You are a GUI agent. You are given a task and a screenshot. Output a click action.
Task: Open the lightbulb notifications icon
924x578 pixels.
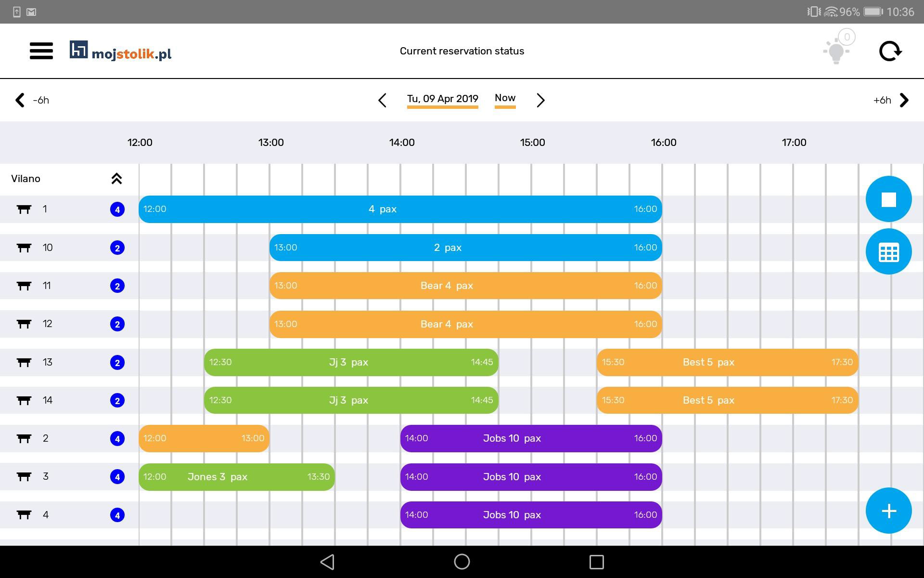[836, 50]
